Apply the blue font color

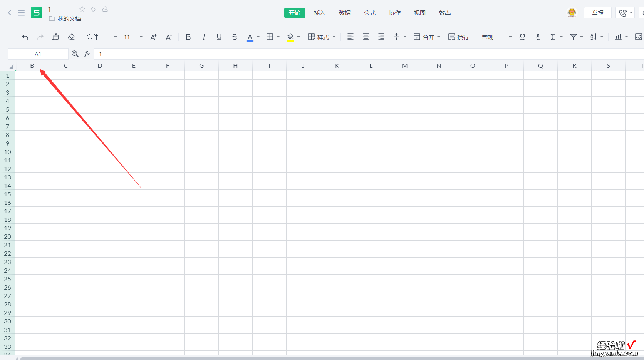[x=250, y=37]
